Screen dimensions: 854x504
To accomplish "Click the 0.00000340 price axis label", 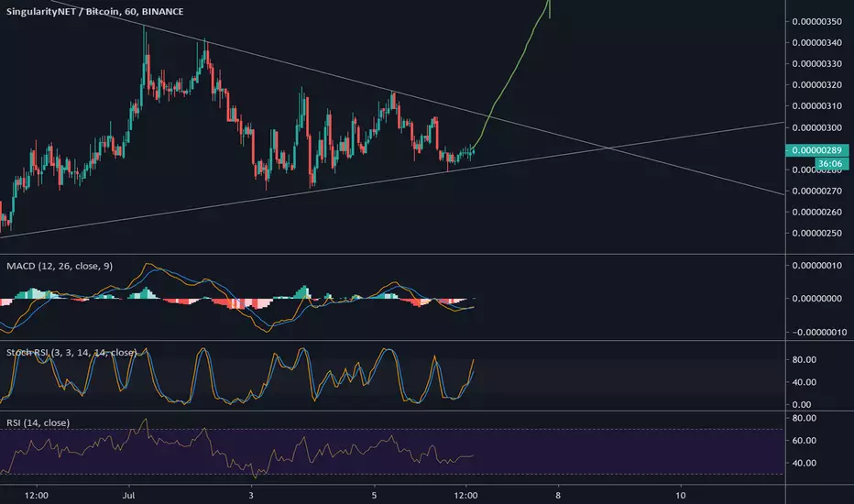I will pyautogui.click(x=816, y=42).
